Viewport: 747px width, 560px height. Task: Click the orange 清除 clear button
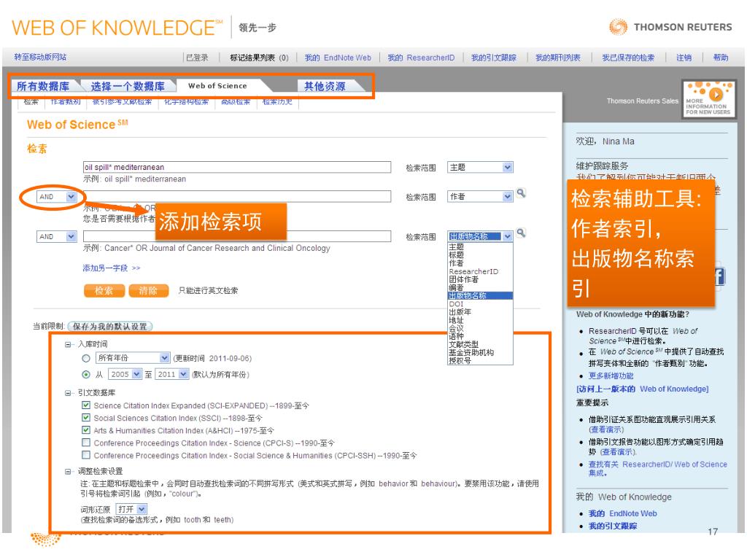(x=148, y=290)
